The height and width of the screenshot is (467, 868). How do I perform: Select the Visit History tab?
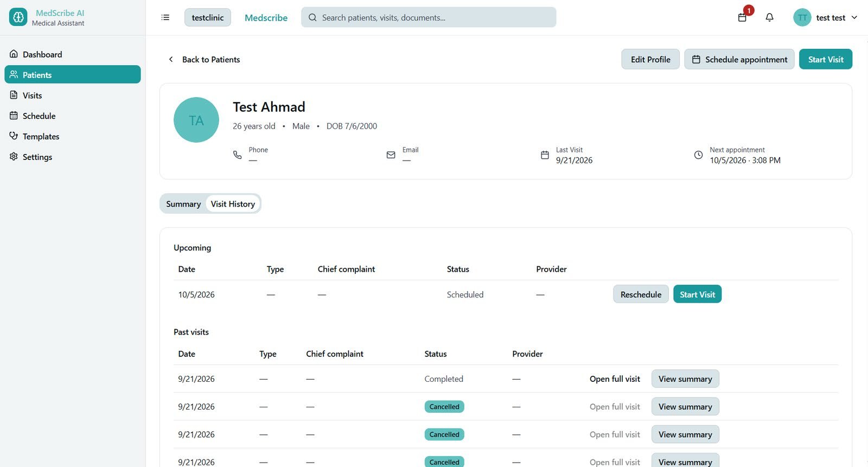coord(233,204)
